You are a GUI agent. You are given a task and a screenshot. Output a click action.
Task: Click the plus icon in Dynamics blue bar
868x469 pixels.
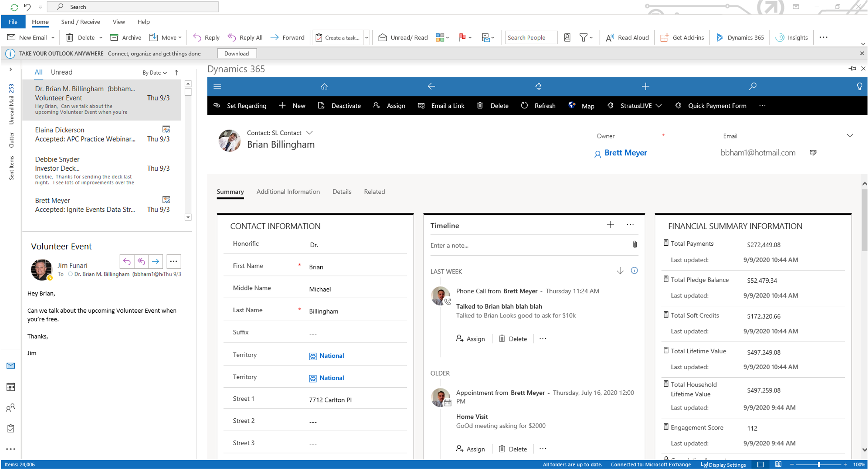click(x=645, y=87)
